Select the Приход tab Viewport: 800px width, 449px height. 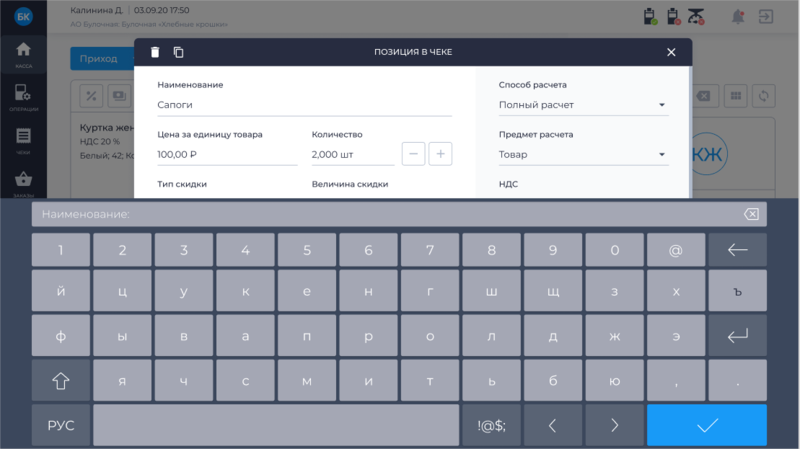point(100,58)
